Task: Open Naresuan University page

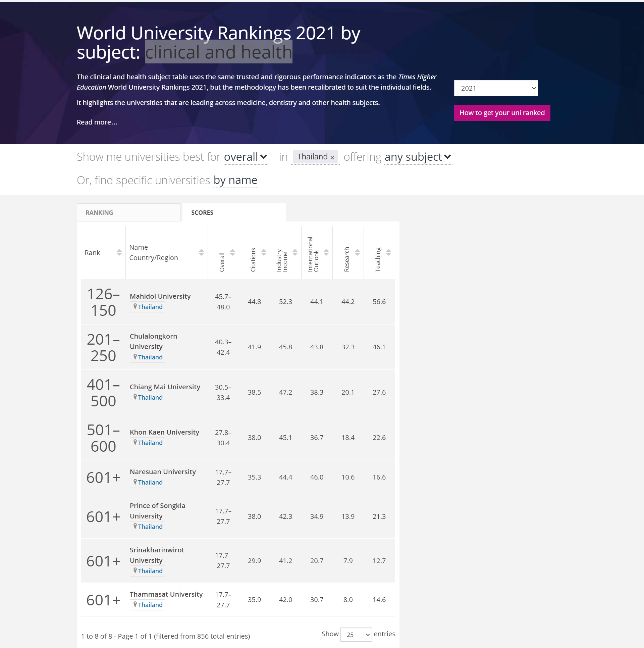Action: click(163, 472)
